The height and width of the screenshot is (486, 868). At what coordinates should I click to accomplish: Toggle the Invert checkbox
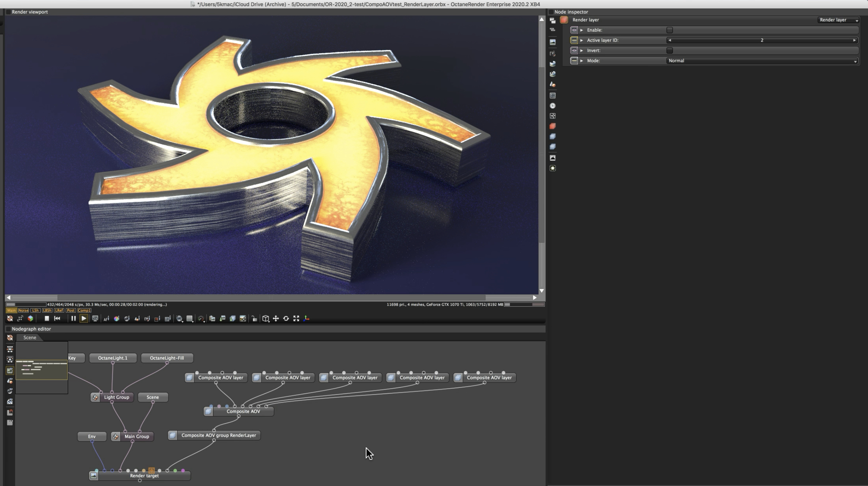pos(670,50)
